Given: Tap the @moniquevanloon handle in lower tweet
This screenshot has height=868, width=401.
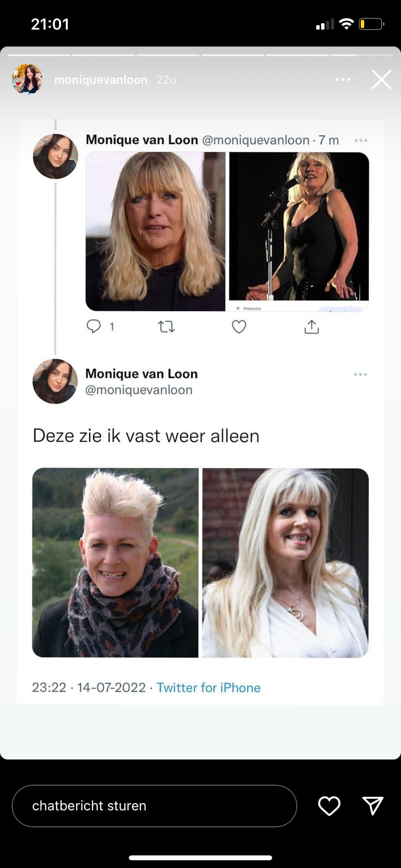Looking at the screenshot, I should click(x=139, y=390).
